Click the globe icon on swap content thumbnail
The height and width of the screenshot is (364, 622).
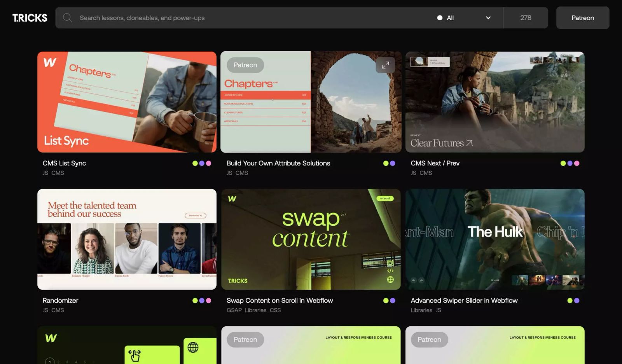pyautogui.click(x=390, y=279)
